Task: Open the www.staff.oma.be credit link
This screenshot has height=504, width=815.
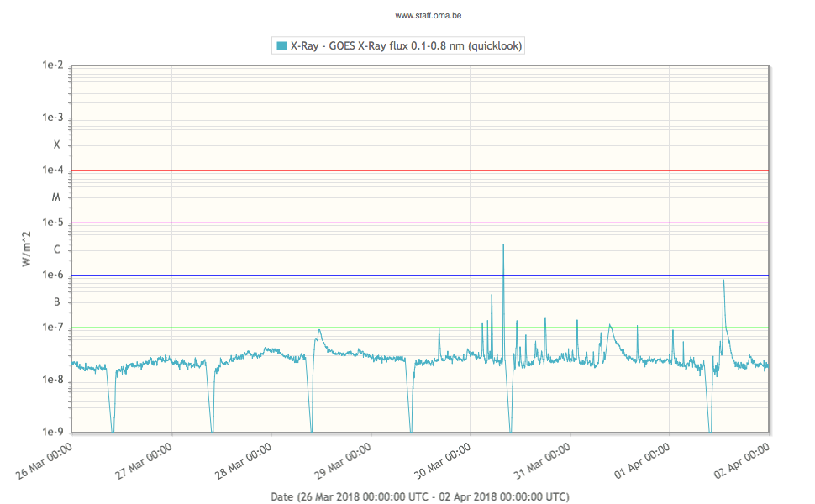Action: [429, 16]
